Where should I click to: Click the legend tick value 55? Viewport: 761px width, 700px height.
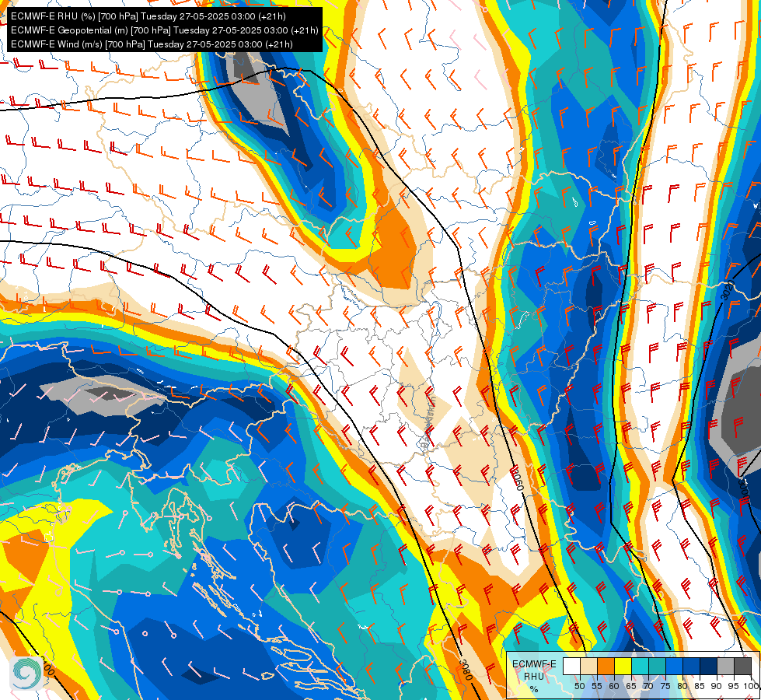pyautogui.click(x=597, y=686)
